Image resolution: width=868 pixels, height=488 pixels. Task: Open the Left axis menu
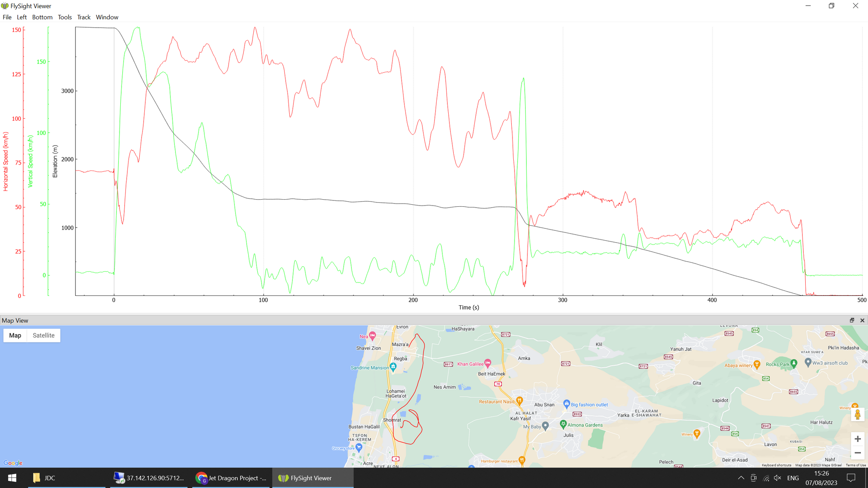22,17
